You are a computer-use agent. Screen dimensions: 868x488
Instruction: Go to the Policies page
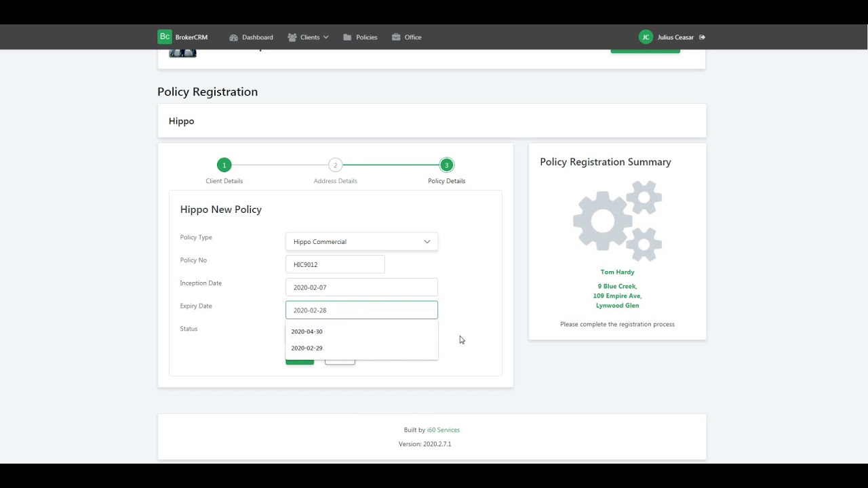pyautogui.click(x=360, y=37)
